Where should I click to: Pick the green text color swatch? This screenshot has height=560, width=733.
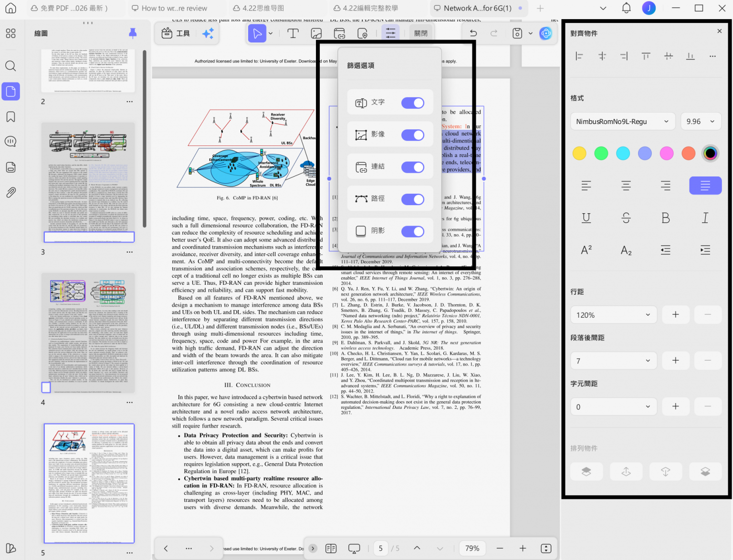coord(601,153)
